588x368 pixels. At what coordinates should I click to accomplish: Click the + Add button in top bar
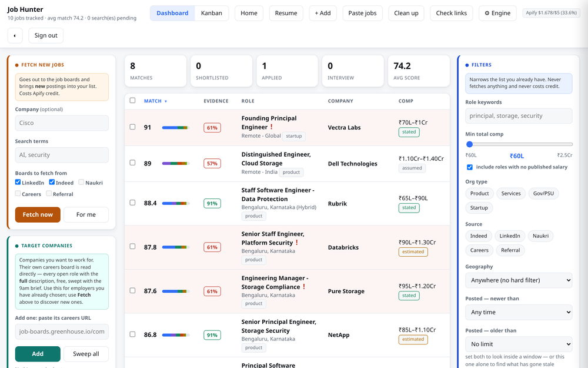(323, 13)
